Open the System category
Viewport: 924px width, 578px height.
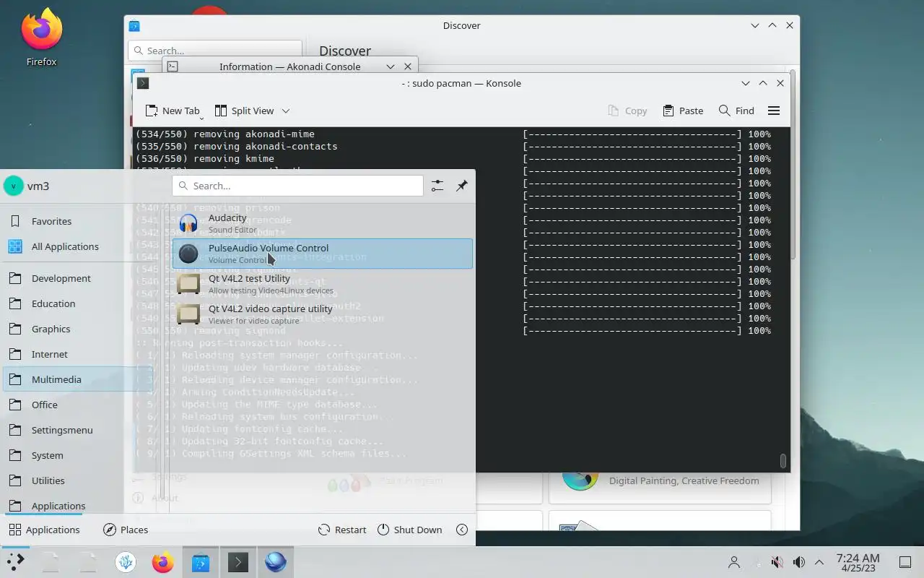[64, 455]
